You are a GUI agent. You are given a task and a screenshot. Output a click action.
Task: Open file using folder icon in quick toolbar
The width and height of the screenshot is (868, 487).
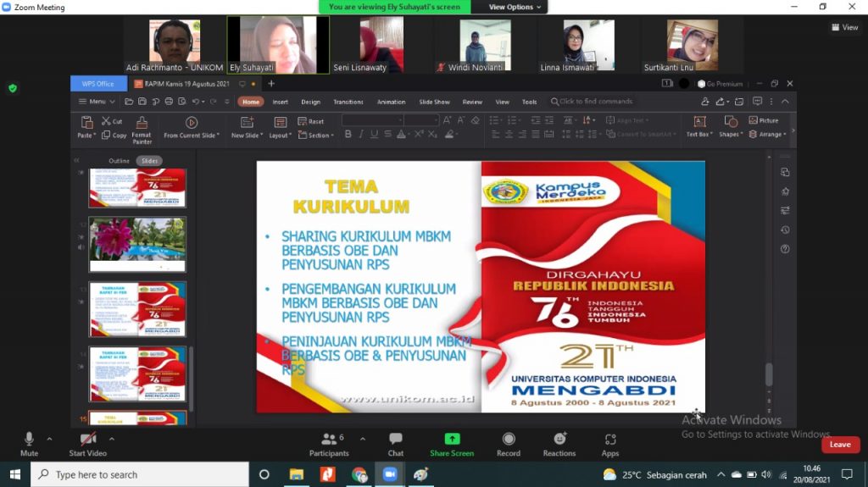(129, 102)
